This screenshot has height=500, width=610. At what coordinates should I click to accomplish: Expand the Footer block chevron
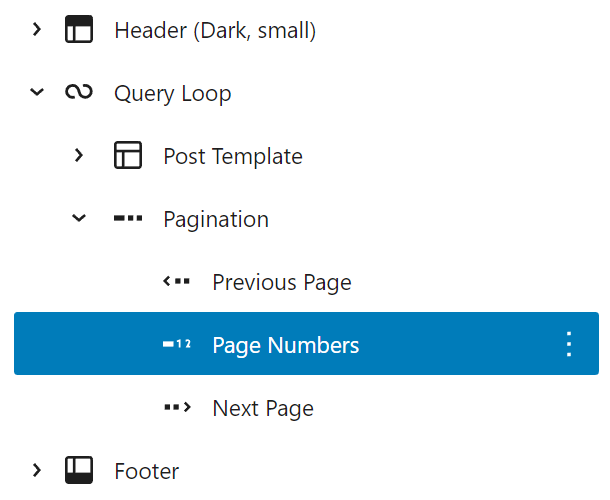click(x=37, y=470)
